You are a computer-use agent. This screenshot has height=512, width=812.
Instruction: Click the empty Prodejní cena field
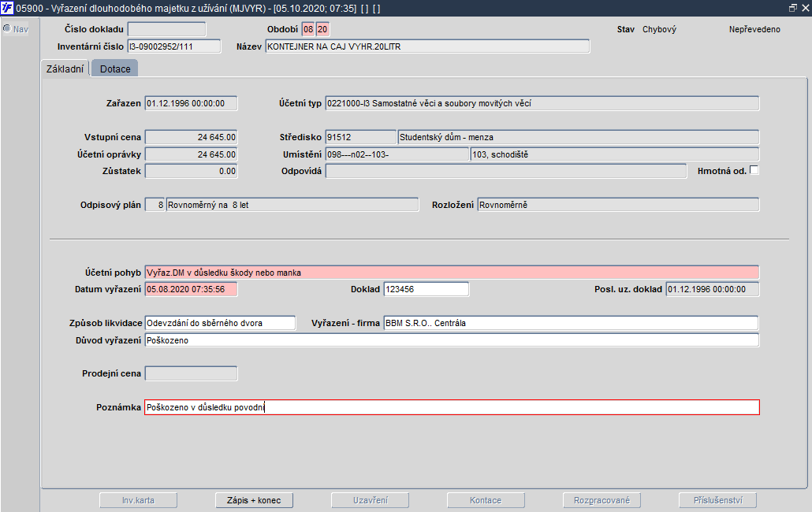click(x=191, y=373)
